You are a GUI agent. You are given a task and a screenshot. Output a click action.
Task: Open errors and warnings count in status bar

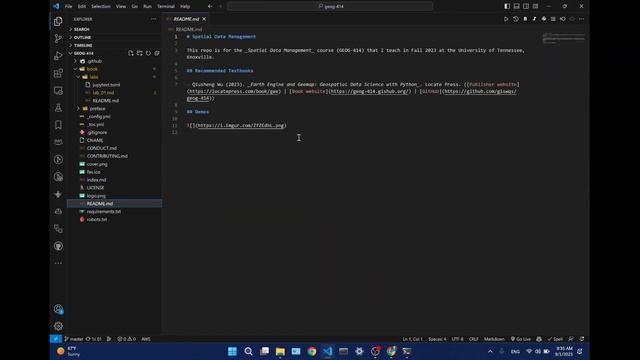pos(127,339)
